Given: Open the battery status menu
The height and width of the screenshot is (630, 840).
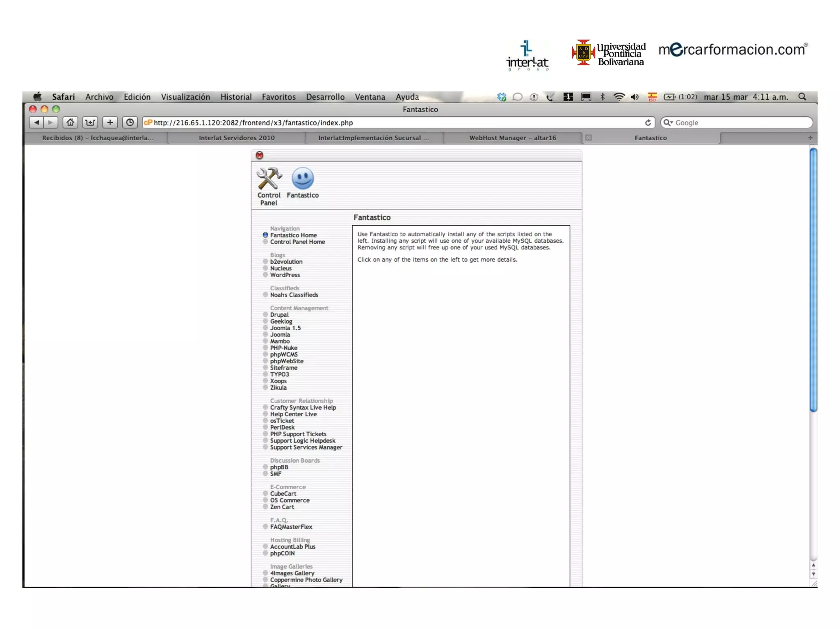Looking at the screenshot, I should (670, 97).
